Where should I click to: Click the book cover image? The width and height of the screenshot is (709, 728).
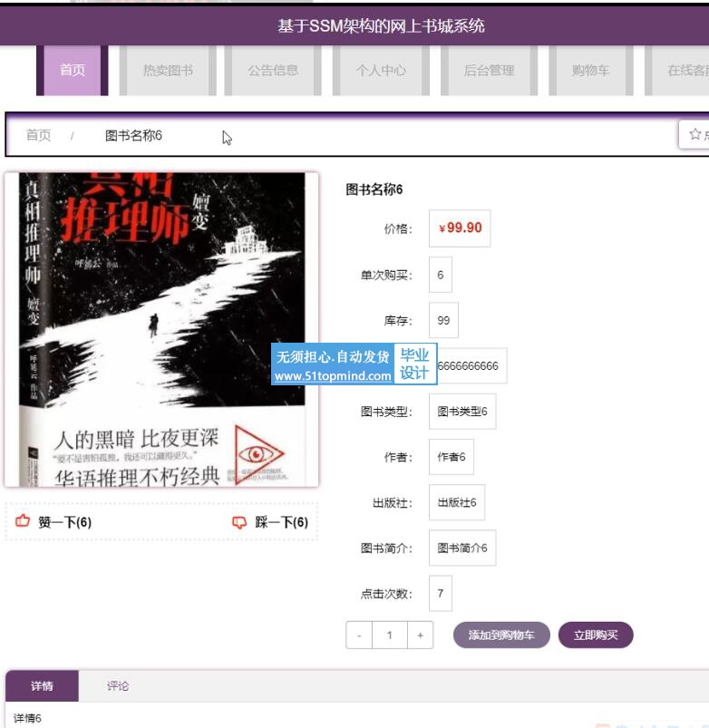point(161,330)
